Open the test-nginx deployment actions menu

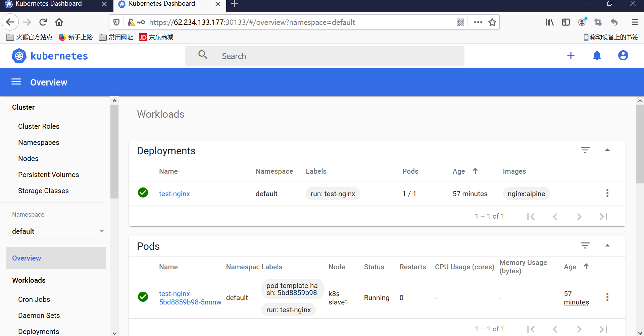point(607,193)
